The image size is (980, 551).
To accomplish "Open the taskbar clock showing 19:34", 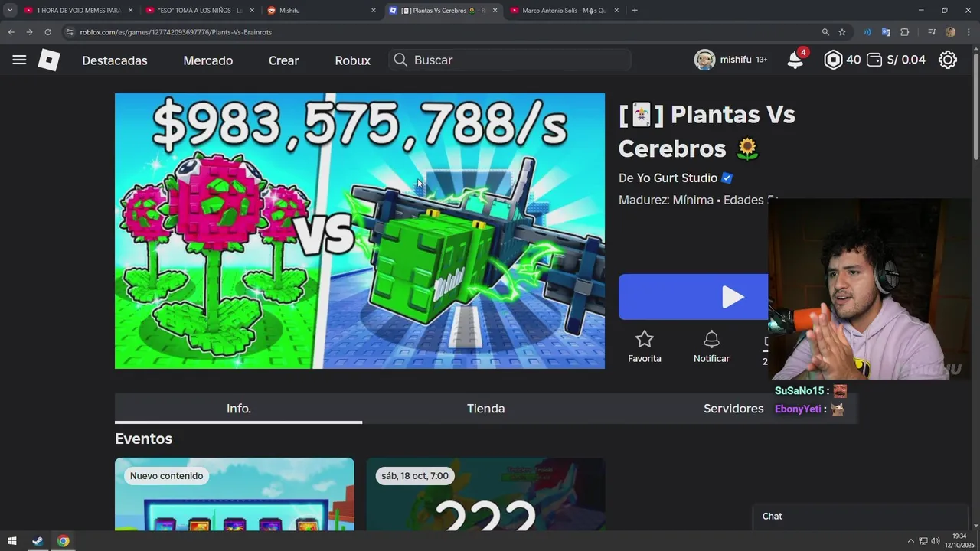I will tap(959, 540).
